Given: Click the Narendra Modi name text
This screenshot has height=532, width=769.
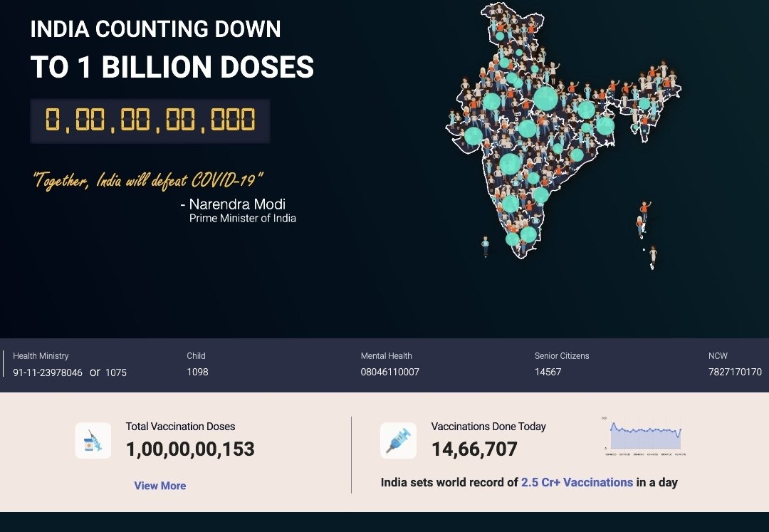Looking at the screenshot, I should click(237, 204).
